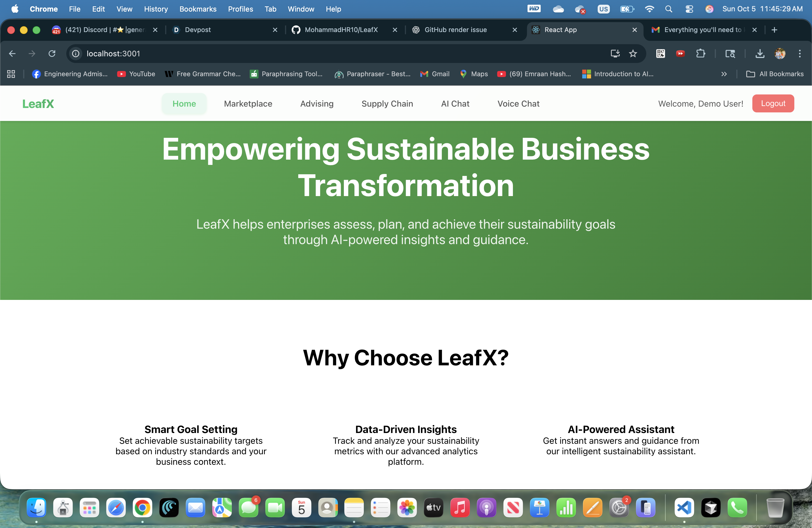Click install app icon in address bar
This screenshot has width=812, height=528.
(615, 54)
